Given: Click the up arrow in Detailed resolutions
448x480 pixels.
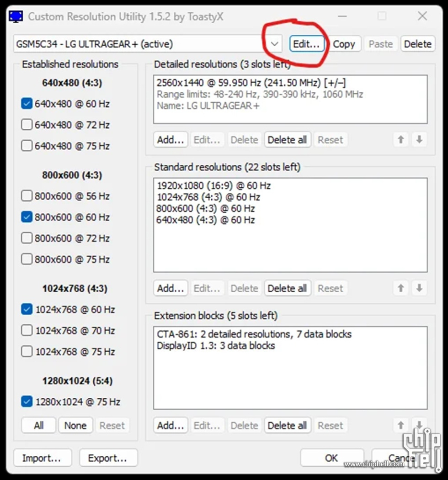Looking at the screenshot, I should point(401,140).
